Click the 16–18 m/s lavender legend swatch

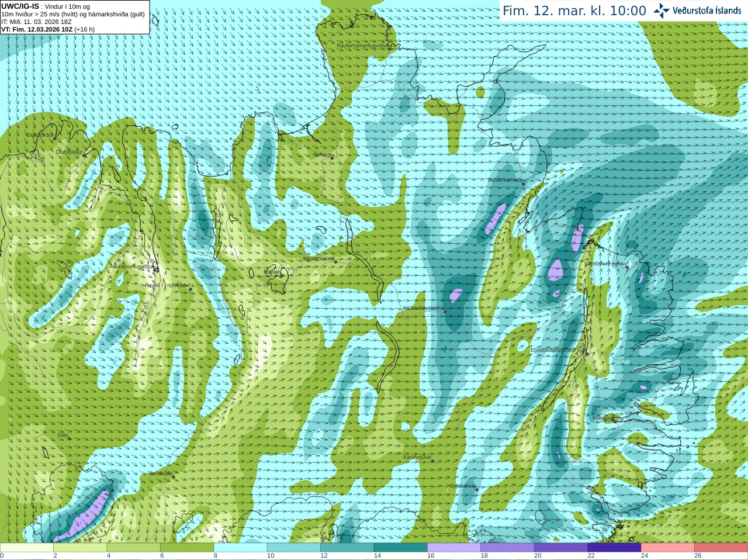pyautogui.click(x=454, y=548)
